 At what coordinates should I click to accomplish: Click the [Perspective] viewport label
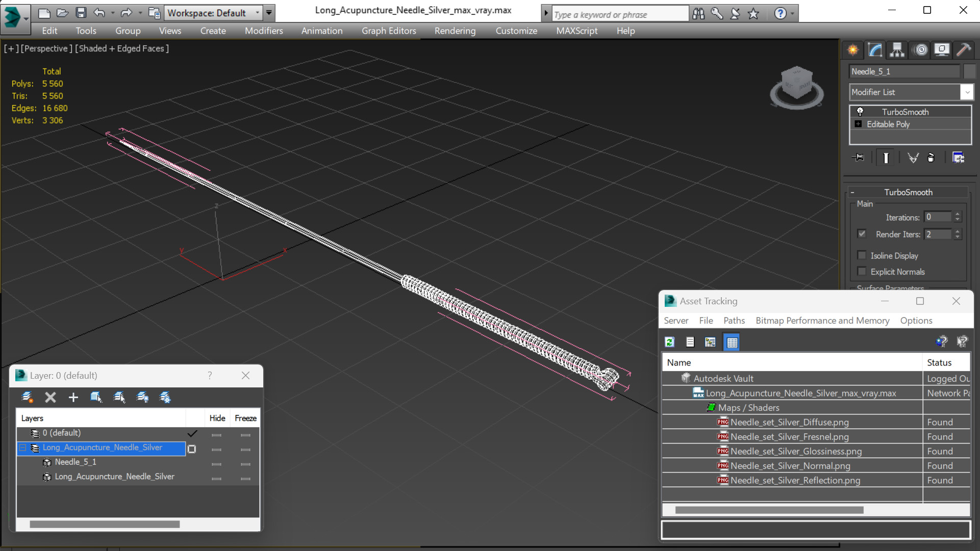46,48
